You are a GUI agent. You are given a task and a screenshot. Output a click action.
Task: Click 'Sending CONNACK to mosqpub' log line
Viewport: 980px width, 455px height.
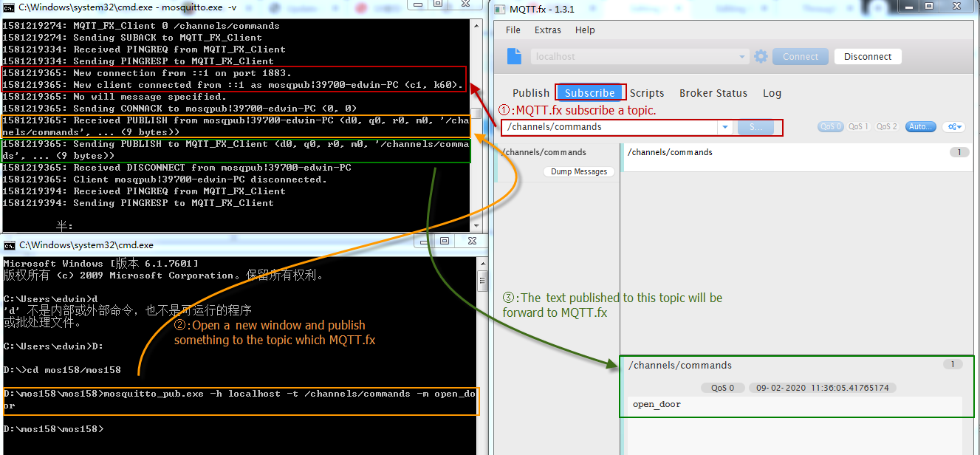coord(179,109)
